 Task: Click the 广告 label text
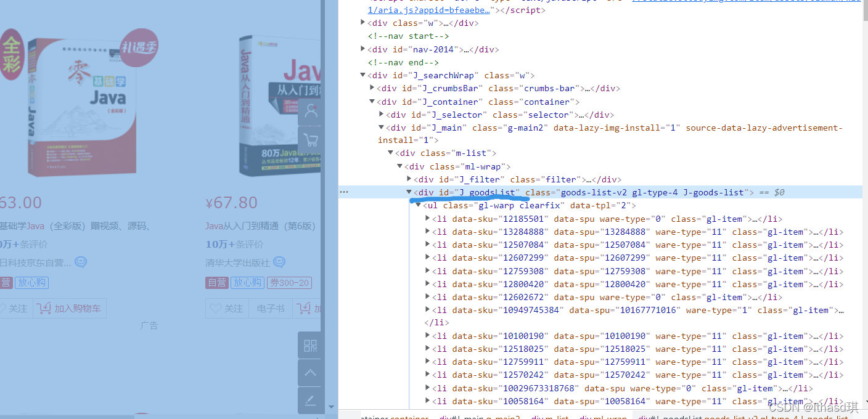149,325
